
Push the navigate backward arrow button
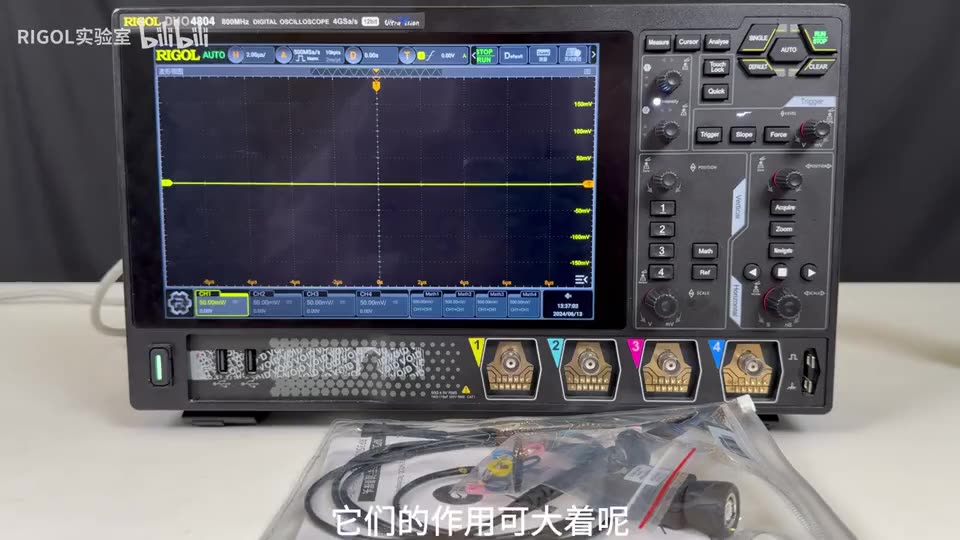tap(752, 272)
